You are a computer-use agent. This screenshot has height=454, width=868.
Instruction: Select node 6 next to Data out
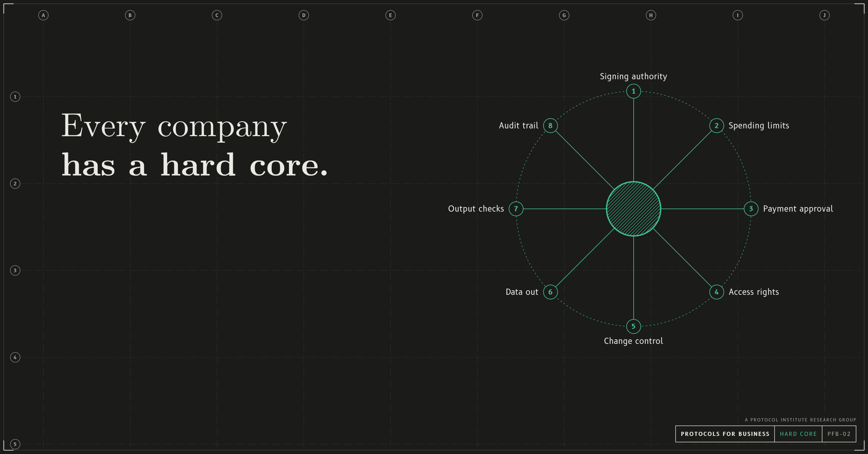point(550,292)
